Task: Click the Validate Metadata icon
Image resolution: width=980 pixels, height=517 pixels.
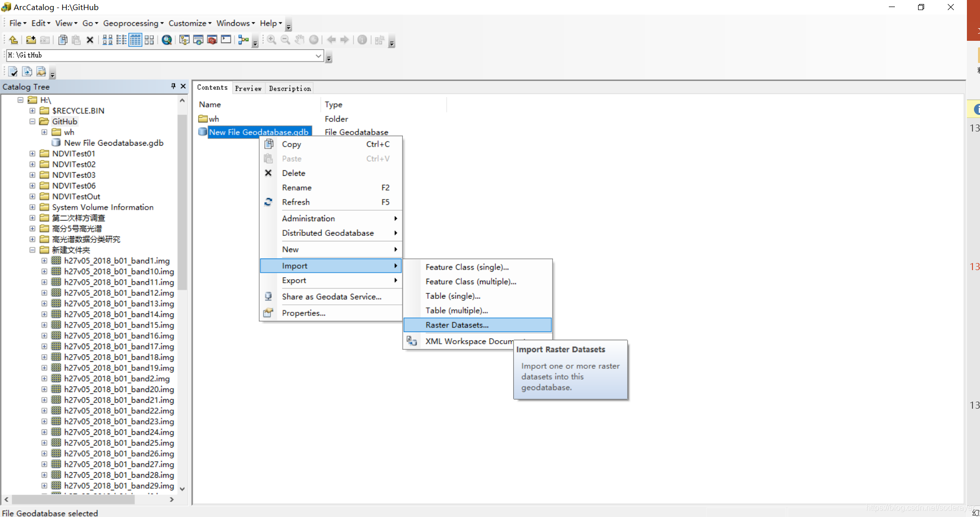Action: (13, 72)
